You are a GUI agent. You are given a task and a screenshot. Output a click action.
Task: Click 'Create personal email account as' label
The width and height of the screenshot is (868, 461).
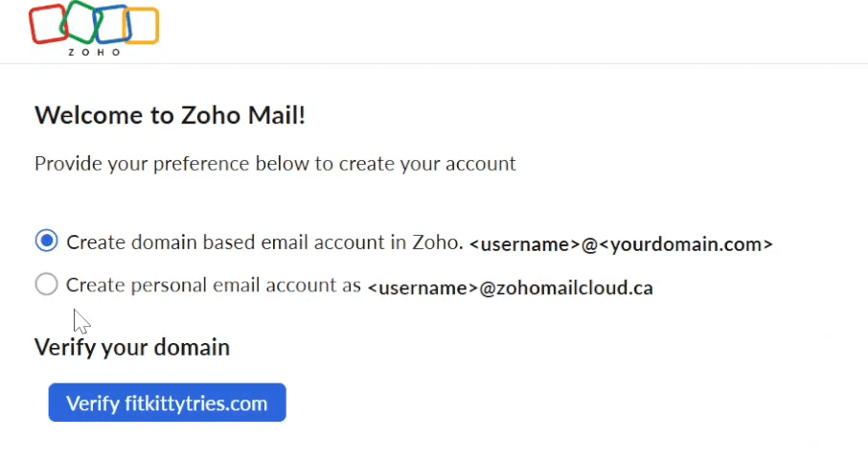click(213, 285)
